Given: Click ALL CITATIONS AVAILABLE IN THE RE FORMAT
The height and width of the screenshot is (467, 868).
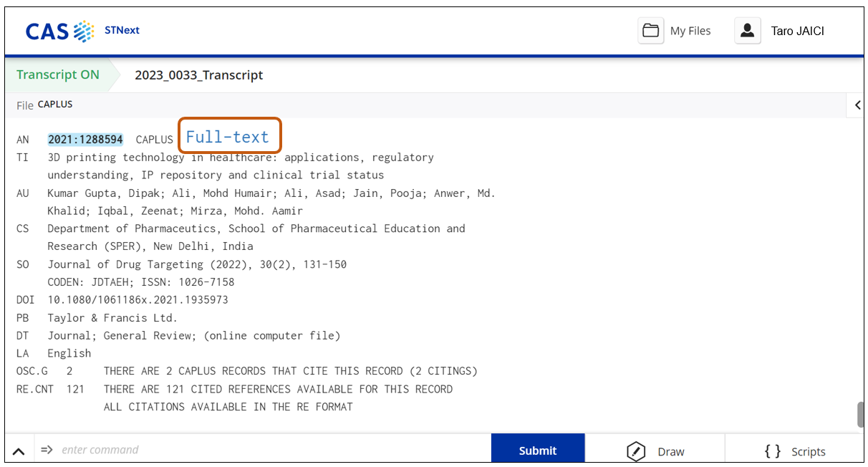Looking at the screenshot, I should tap(228, 407).
